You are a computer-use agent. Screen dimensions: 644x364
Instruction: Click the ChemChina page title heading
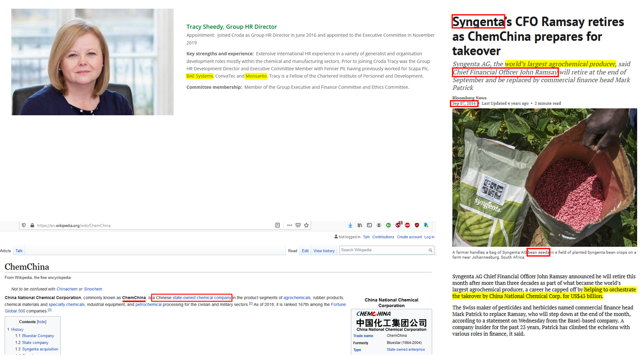click(27, 267)
